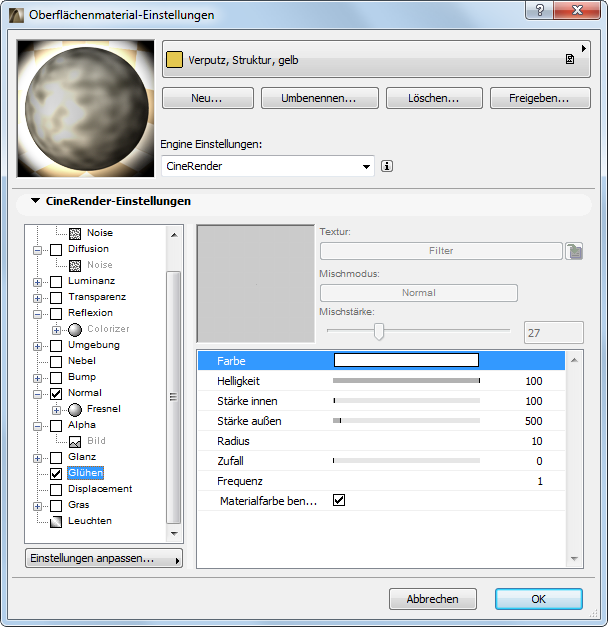Select the Glühen channel in tree
Image resolution: width=608 pixels, height=627 pixels.
[86, 473]
